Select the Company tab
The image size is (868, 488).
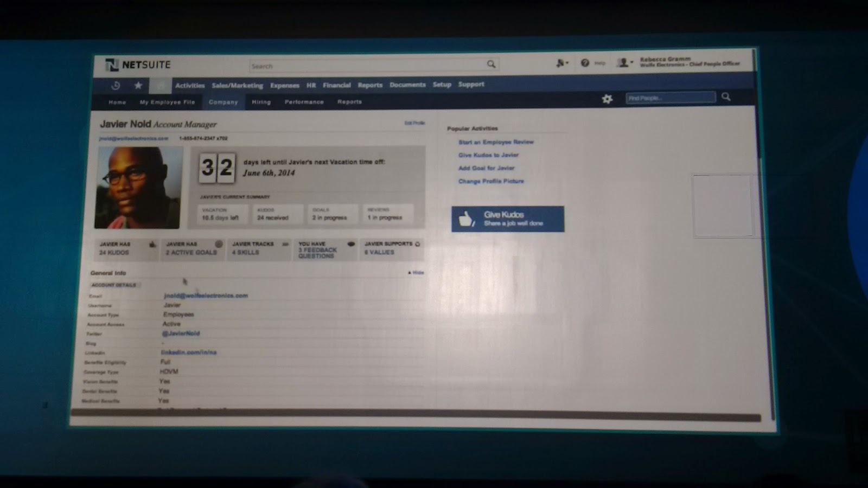[x=224, y=102]
